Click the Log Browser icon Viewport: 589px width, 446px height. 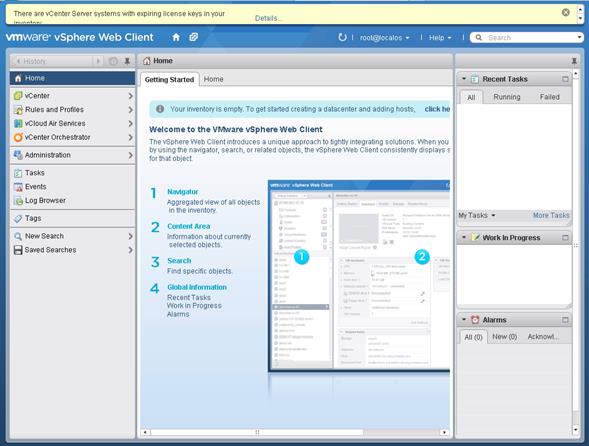[x=18, y=201]
